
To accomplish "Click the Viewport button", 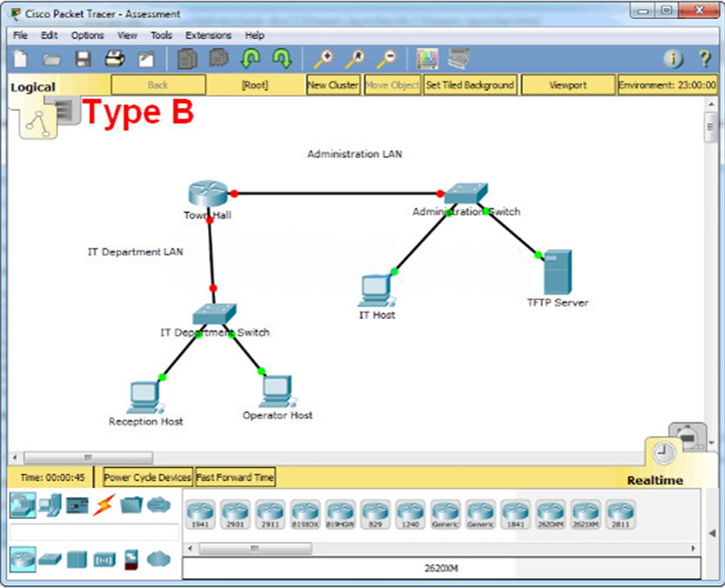I will (x=568, y=85).
